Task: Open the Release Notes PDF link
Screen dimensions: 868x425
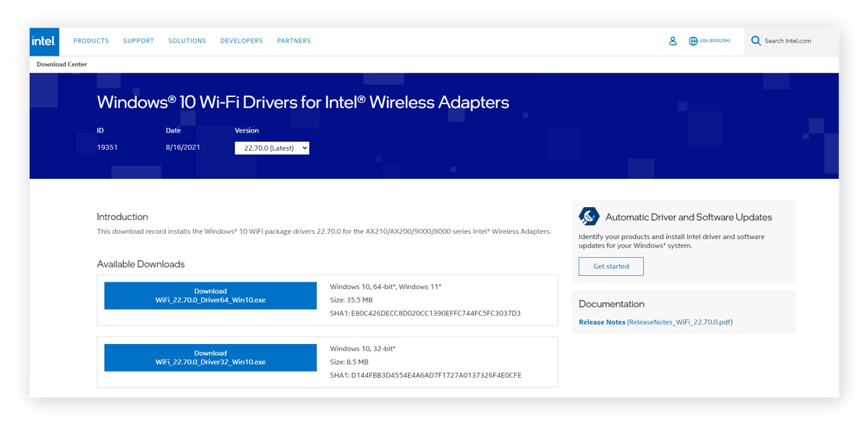Action: point(602,322)
